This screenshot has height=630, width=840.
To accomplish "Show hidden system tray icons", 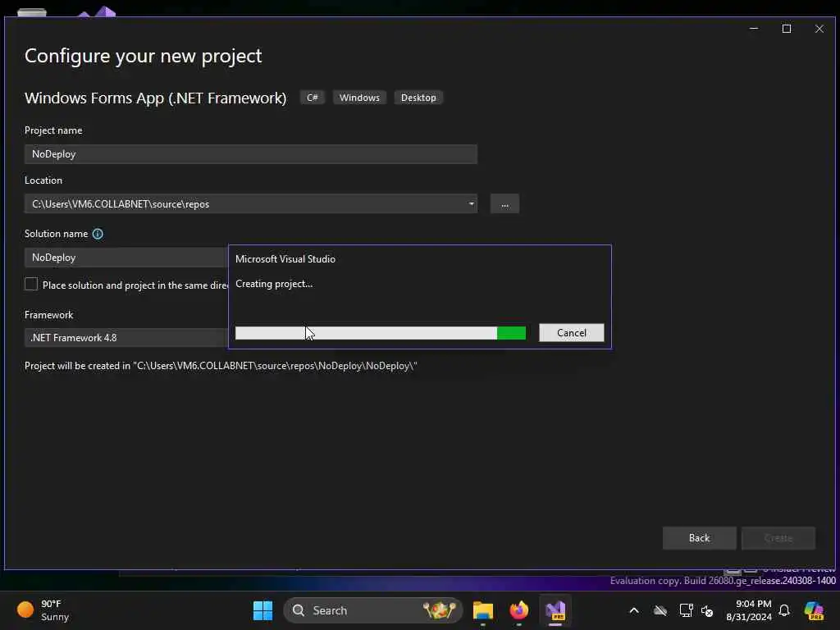I will pos(634,610).
